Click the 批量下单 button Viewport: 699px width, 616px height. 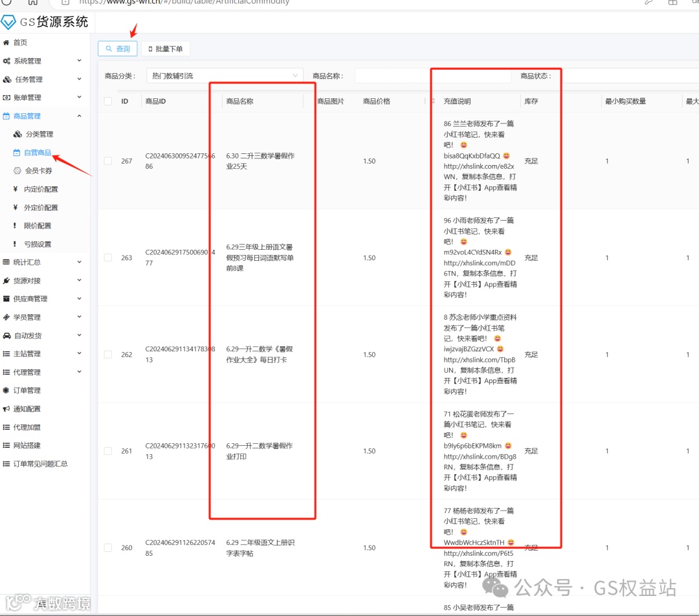[166, 49]
